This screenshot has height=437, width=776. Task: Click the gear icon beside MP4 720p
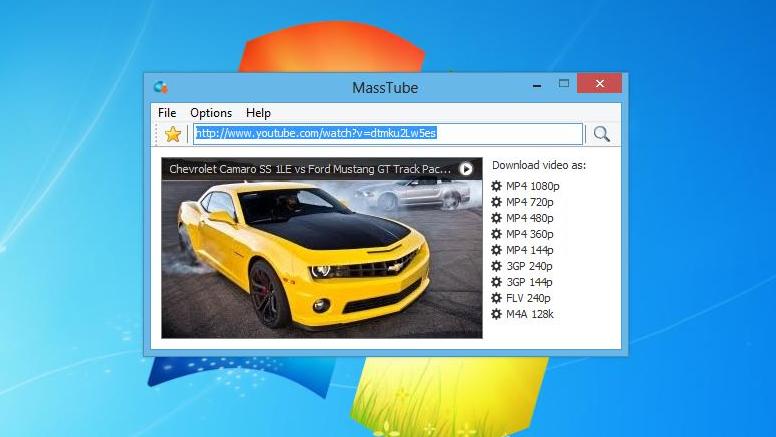point(496,202)
